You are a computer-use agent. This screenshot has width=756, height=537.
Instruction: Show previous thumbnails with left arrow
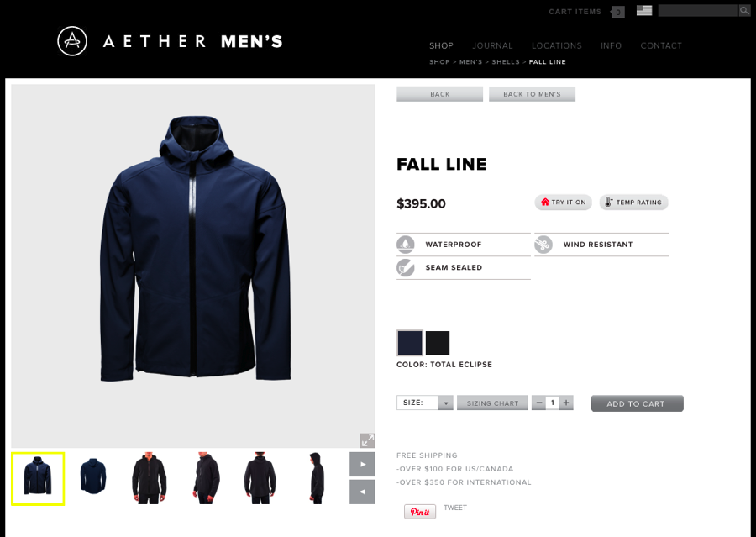362,492
